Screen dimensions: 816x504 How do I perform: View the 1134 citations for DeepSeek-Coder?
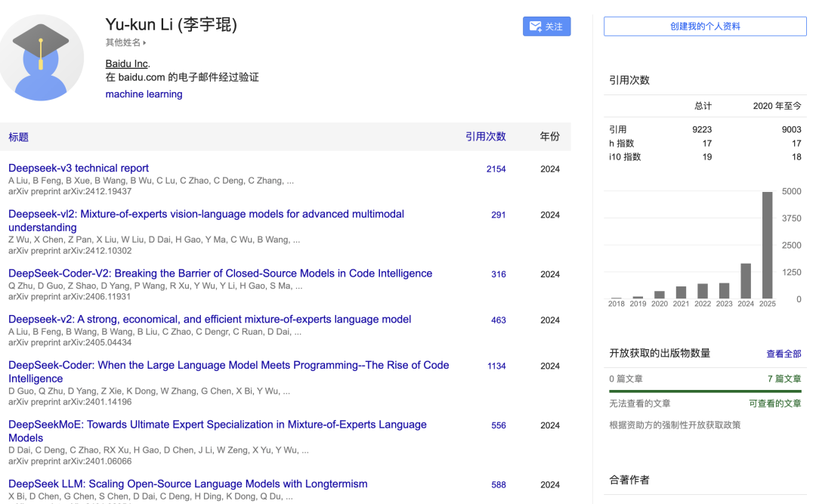click(x=496, y=366)
